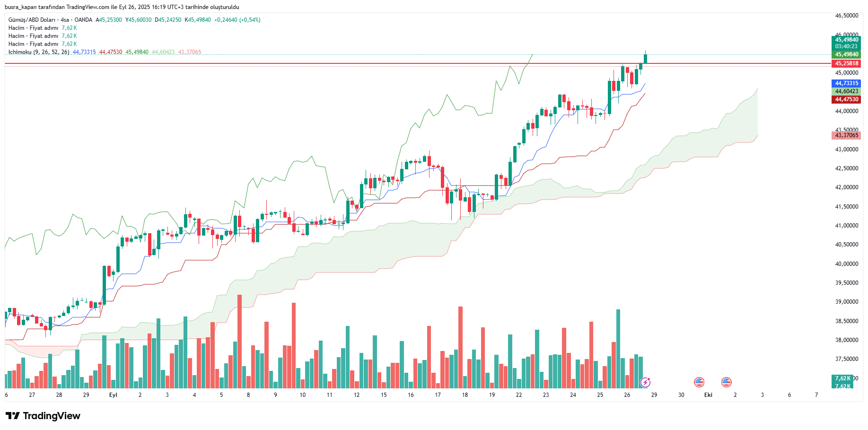Click the topmost Hacim · Fiyat adımı legend

pos(33,28)
